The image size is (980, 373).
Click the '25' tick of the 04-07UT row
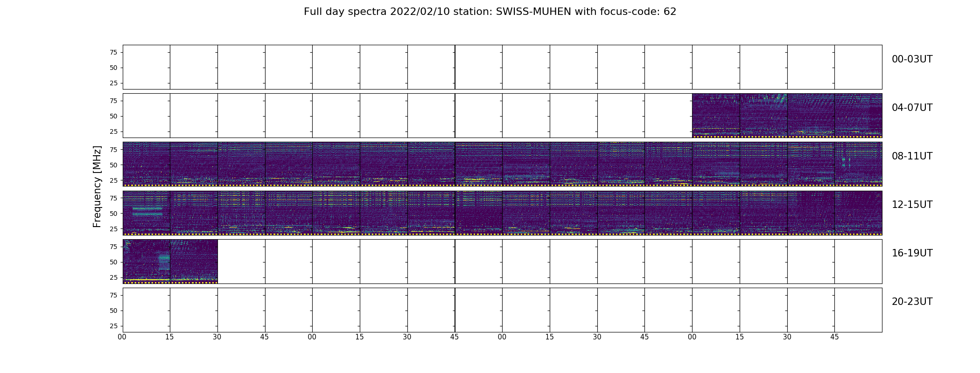click(x=113, y=131)
